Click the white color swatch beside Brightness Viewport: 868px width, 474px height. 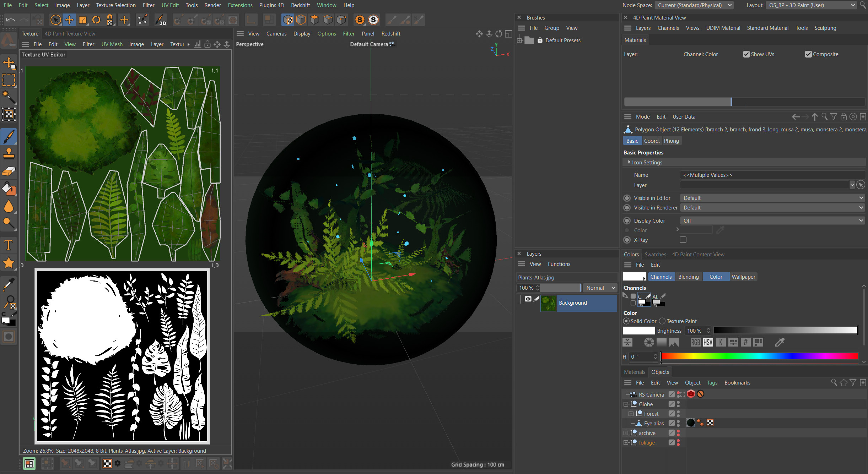coord(638,331)
